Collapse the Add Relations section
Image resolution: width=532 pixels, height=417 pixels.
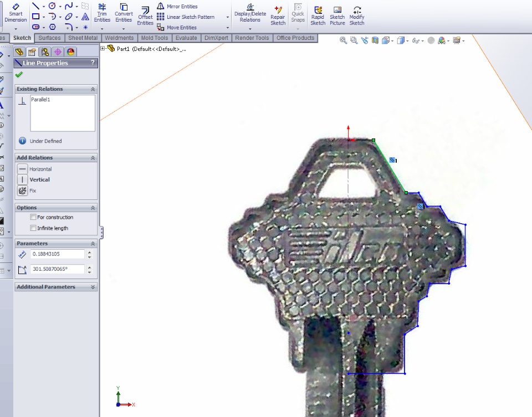pyautogui.click(x=93, y=158)
